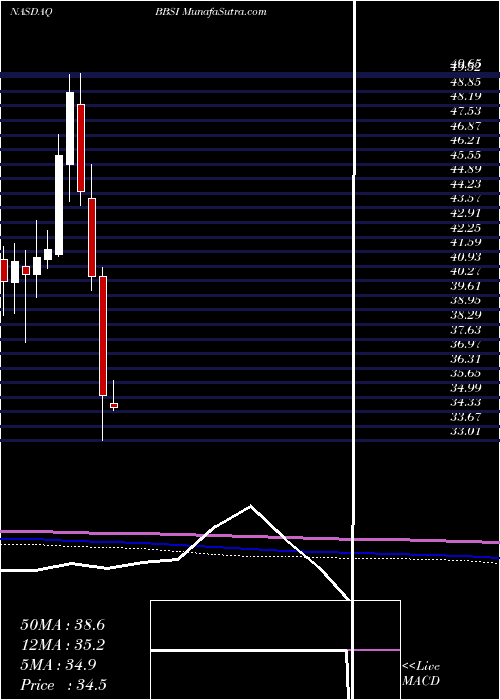Click the 50MA : 38.6 reading

(x=63, y=625)
